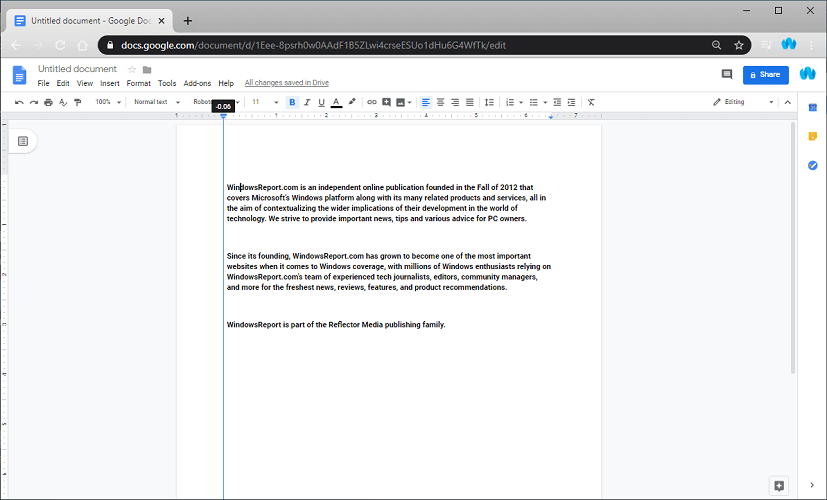The width and height of the screenshot is (827, 500).
Task: Print the document with the printer icon
Action: [x=49, y=102]
